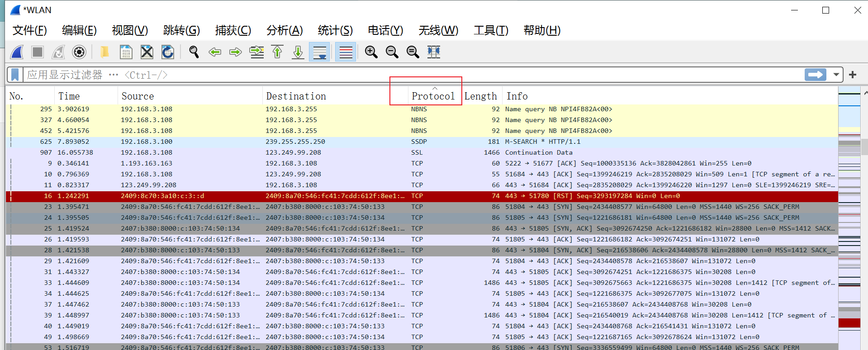Open the 统计(S) menu
Viewport: 868px width, 350px height.
335,30
